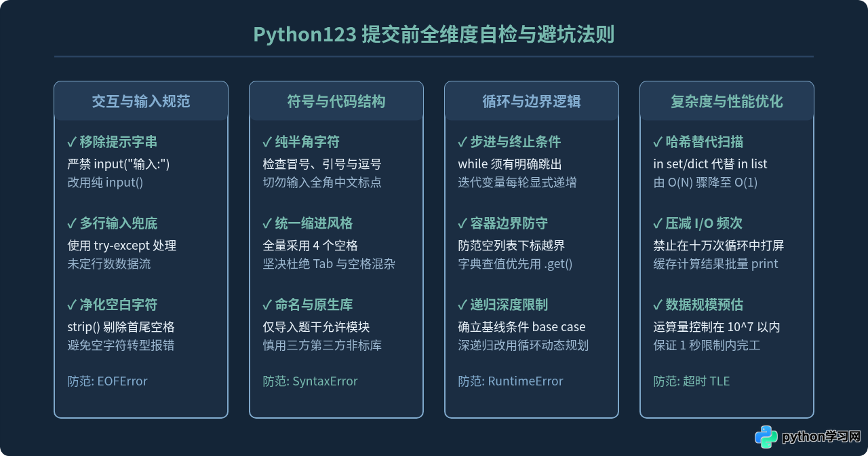Click the heading 数据规模预估

[705, 305]
